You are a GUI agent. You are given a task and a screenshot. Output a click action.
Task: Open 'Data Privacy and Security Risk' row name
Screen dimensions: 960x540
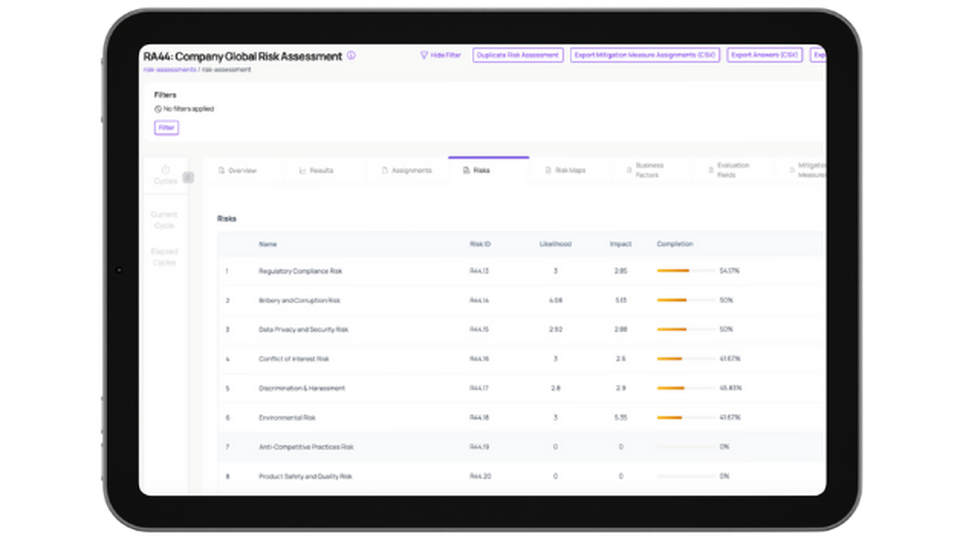click(x=303, y=330)
